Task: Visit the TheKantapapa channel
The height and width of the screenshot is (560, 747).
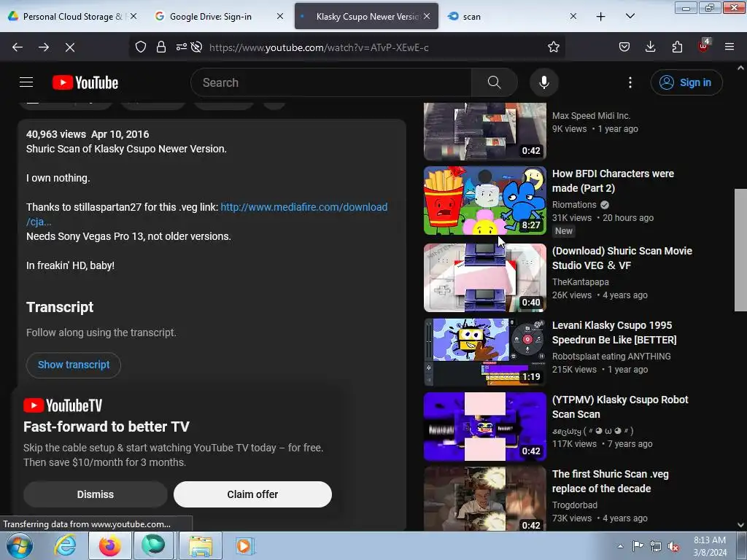Action: [x=580, y=282]
